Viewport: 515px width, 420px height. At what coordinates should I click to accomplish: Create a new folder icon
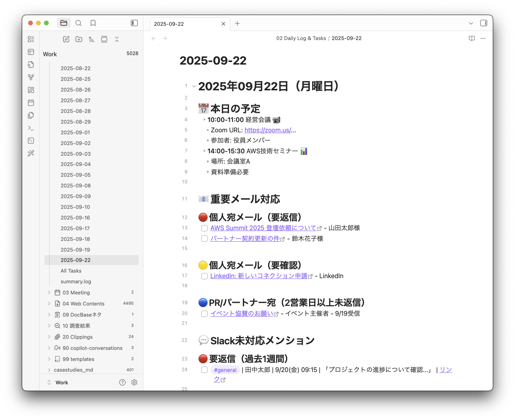(79, 39)
